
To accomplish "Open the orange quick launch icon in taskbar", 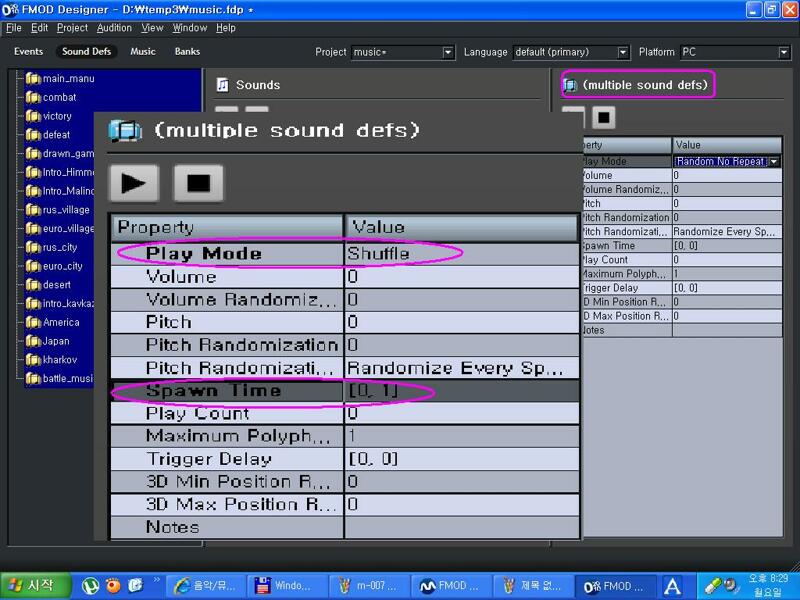I will (x=113, y=586).
